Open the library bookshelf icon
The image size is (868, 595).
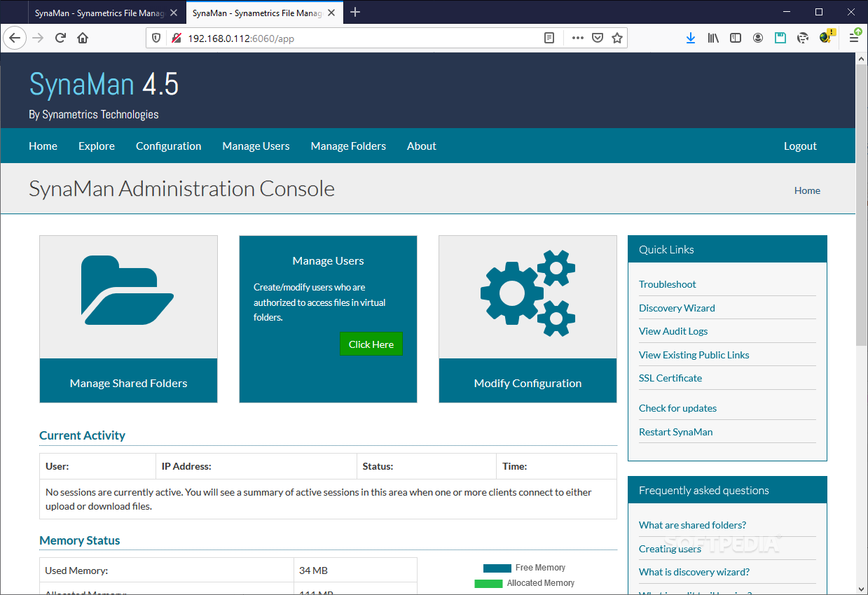713,38
